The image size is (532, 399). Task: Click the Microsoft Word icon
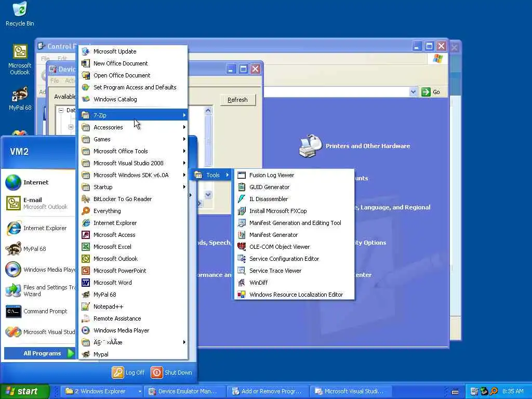86,283
